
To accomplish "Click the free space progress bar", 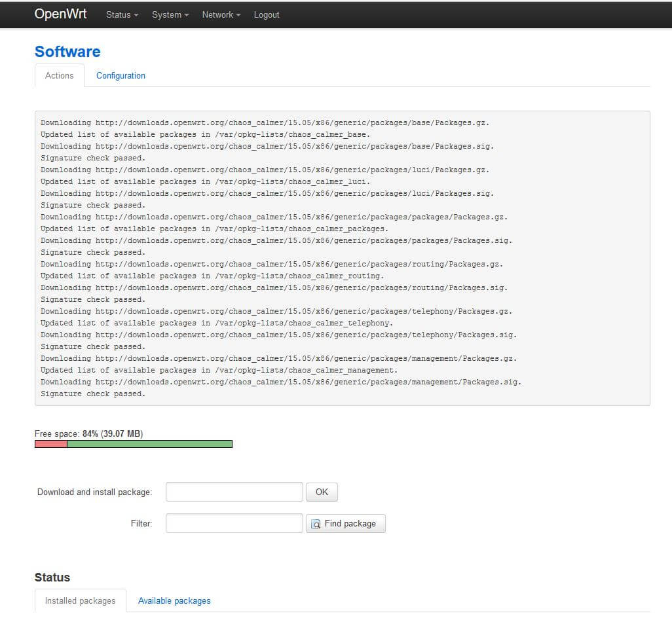I will [x=133, y=444].
